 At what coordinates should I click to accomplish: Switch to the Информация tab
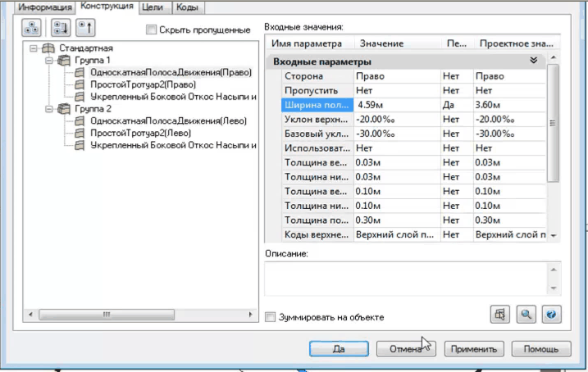click(x=47, y=7)
